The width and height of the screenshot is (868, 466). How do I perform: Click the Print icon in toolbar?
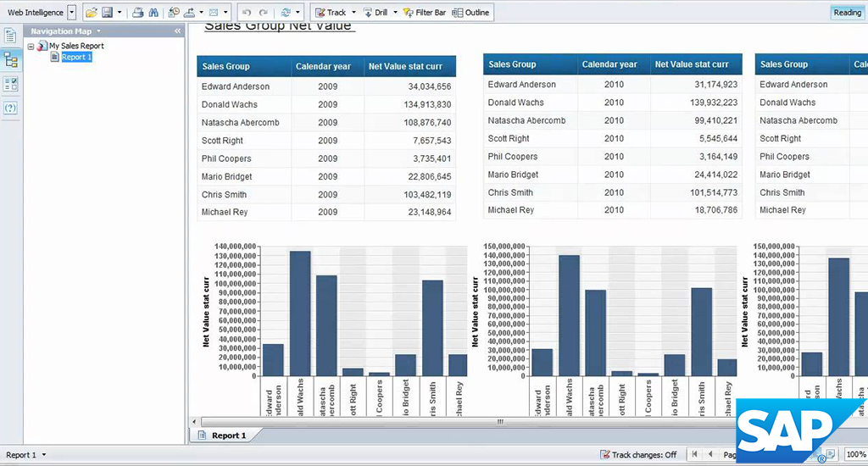coord(137,13)
